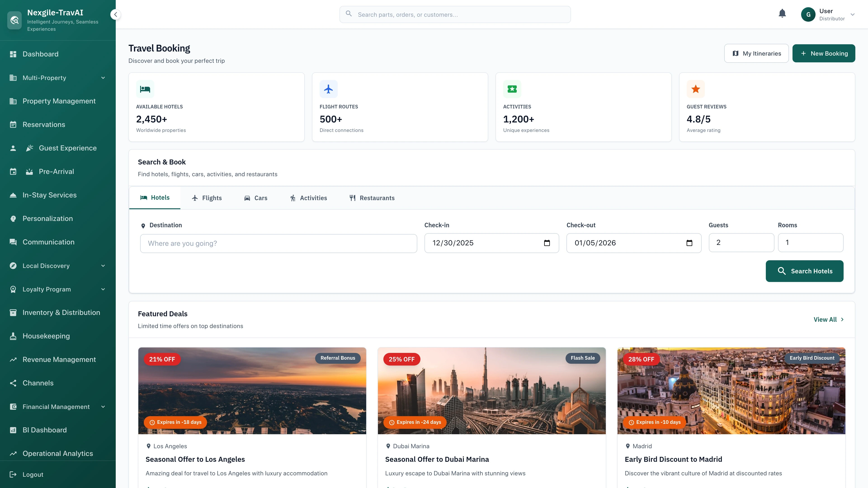Select Guest Experience in the sidebar
This screenshot has height=488, width=868.
[67, 148]
